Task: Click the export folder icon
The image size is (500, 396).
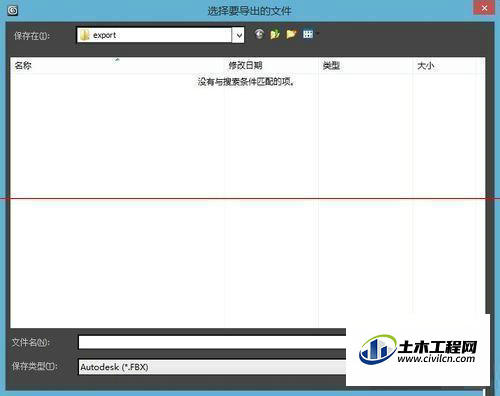Action: (85, 35)
